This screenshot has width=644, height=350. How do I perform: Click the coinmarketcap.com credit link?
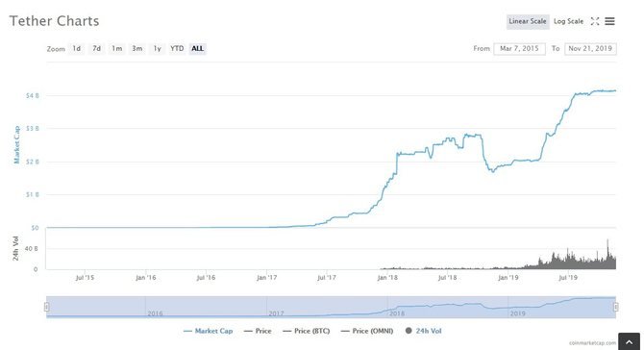[592, 342]
